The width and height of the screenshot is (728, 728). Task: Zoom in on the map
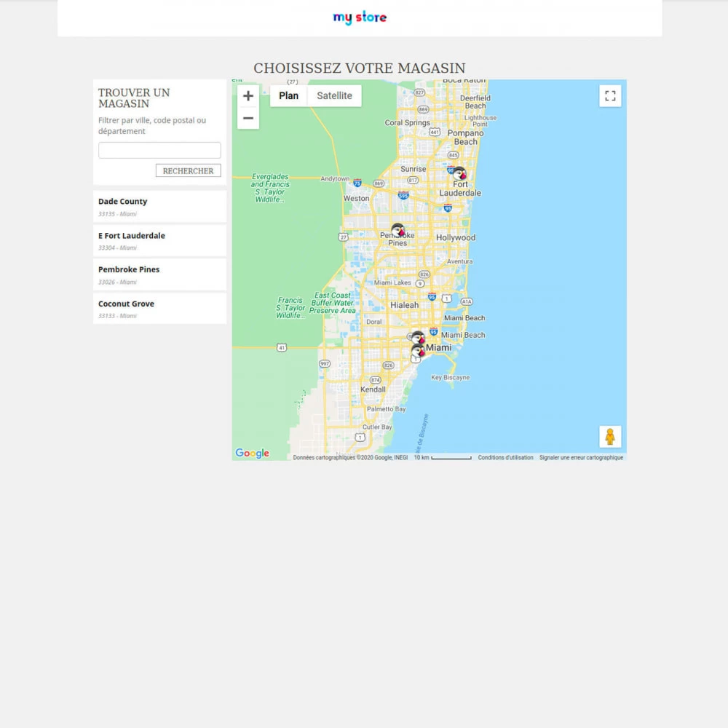coord(248,96)
